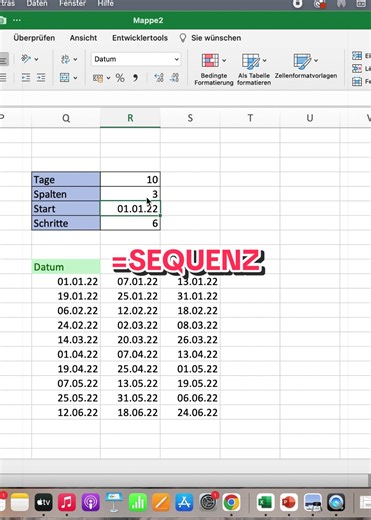Click Als Tabelle formatieren
The image size is (371, 520).
[254, 70]
